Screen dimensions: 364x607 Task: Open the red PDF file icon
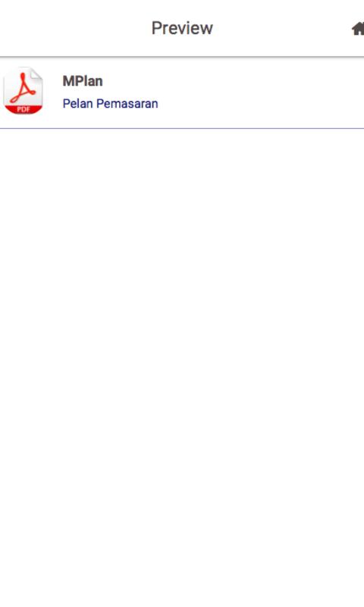tap(24, 91)
